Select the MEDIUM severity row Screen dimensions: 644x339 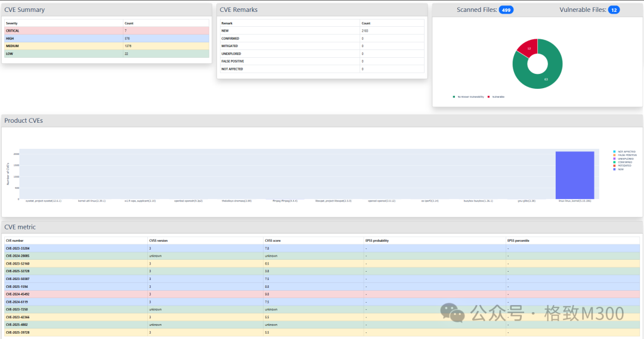point(107,46)
